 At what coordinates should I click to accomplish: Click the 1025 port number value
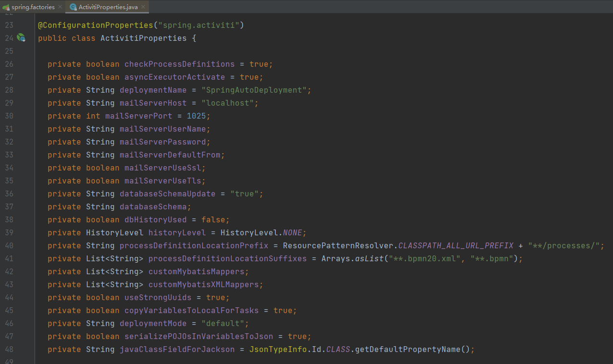pos(196,116)
